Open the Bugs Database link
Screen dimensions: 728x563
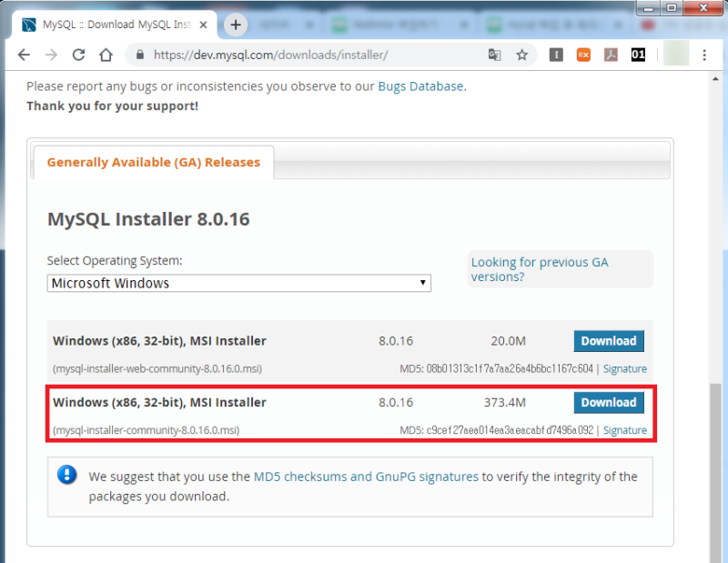(420, 86)
